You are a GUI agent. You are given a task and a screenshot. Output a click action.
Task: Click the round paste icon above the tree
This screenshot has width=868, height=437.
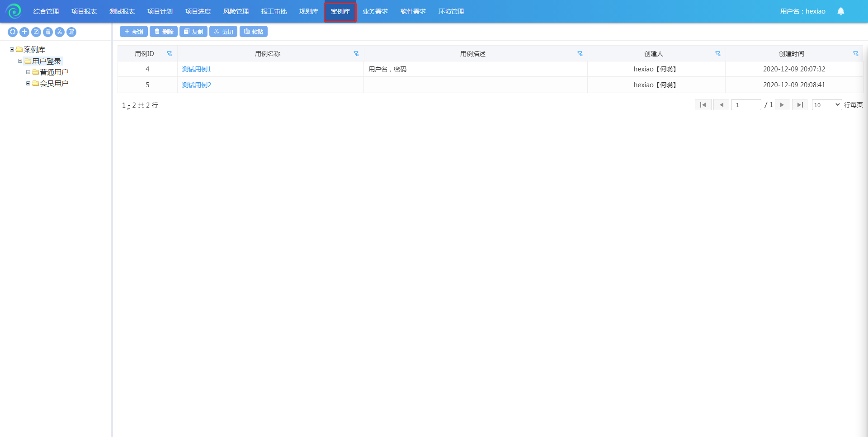point(71,32)
